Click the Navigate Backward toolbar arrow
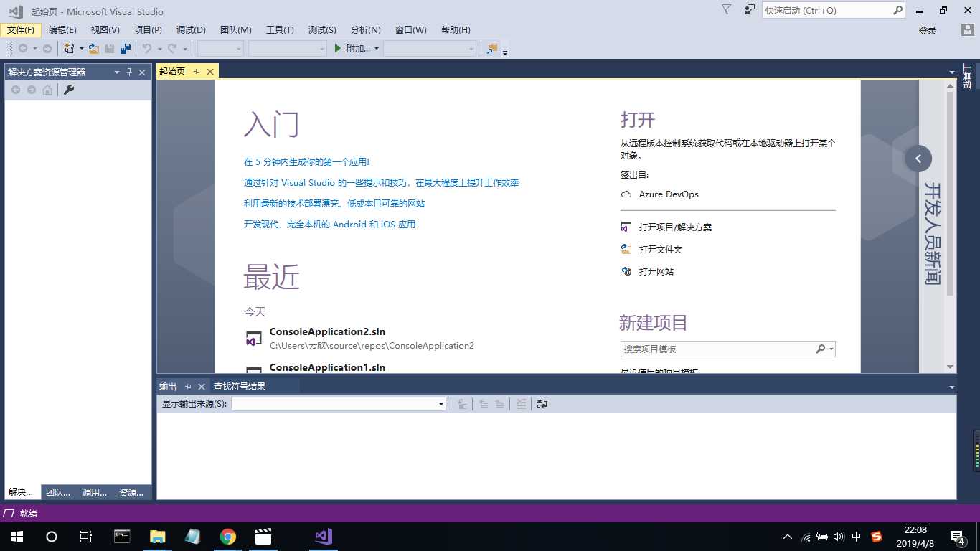 tap(23, 49)
